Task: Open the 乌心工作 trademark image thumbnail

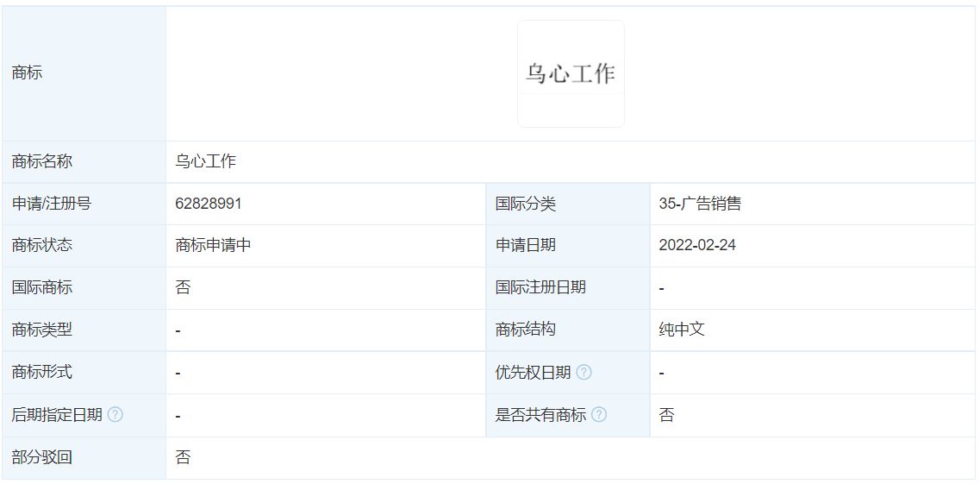Action: [571, 74]
